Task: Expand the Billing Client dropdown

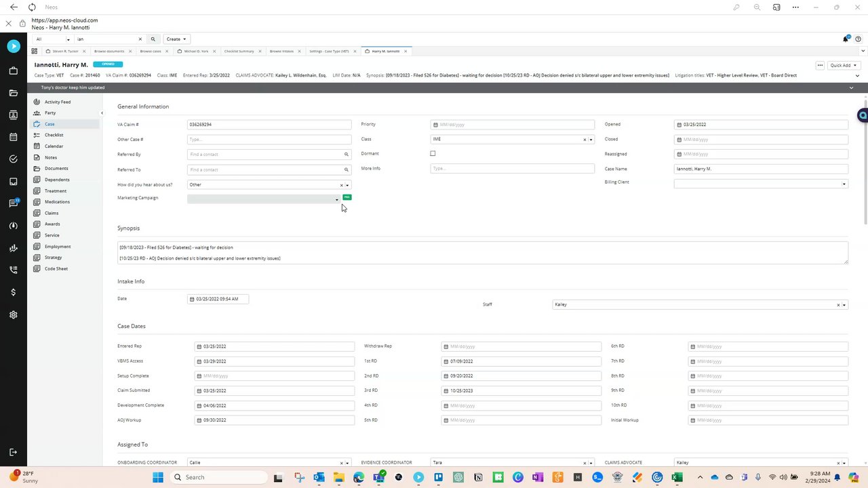Action: point(844,184)
